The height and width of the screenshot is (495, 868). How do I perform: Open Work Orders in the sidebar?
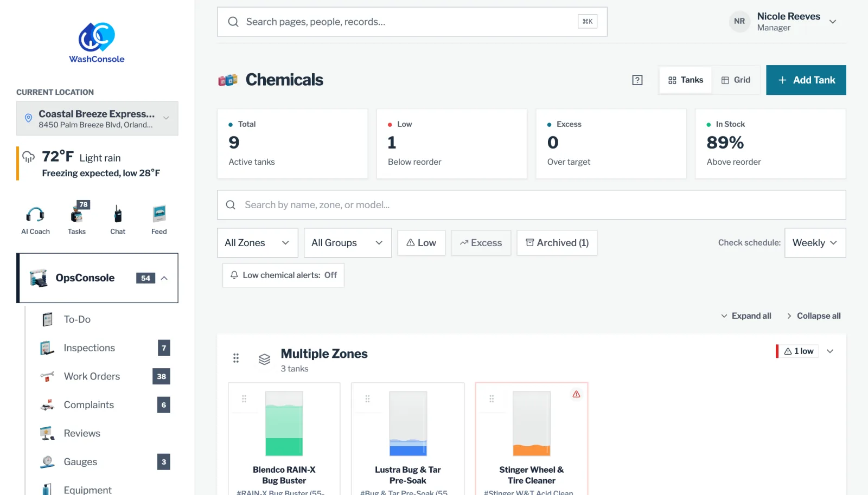(x=98, y=376)
